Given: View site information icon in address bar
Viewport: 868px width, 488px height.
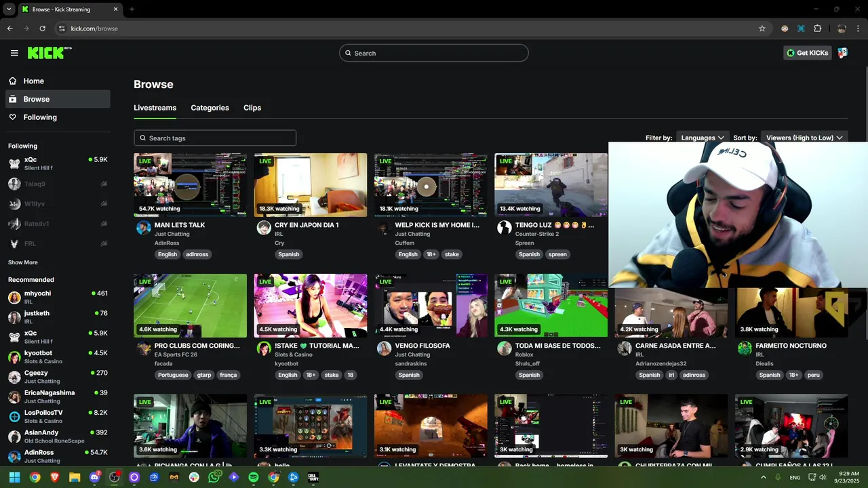Looking at the screenshot, I should [x=62, y=28].
